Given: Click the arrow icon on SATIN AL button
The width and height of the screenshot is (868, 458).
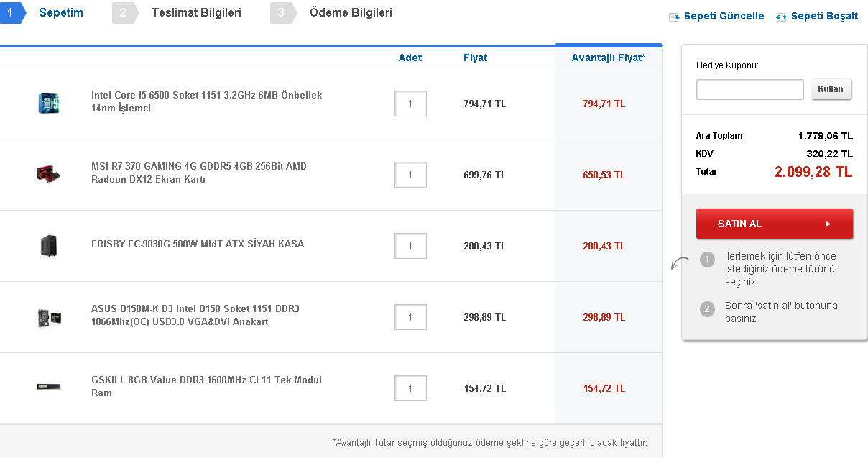Looking at the screenshot, I should [828, 224].
